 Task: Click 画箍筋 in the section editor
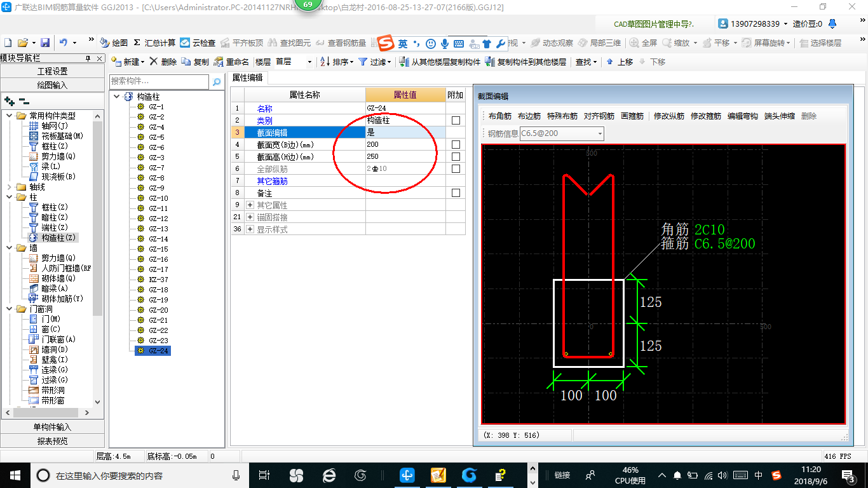(x=632, y=116)
